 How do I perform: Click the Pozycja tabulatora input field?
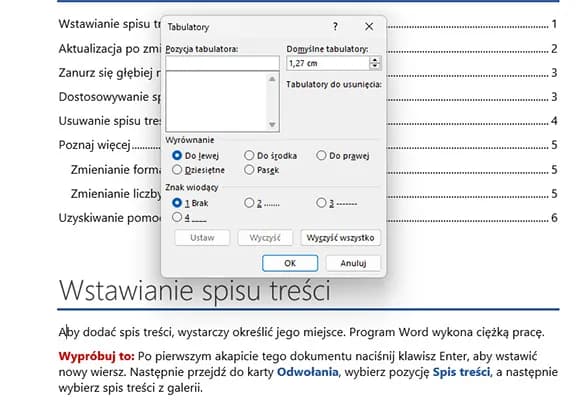[222, 63]
